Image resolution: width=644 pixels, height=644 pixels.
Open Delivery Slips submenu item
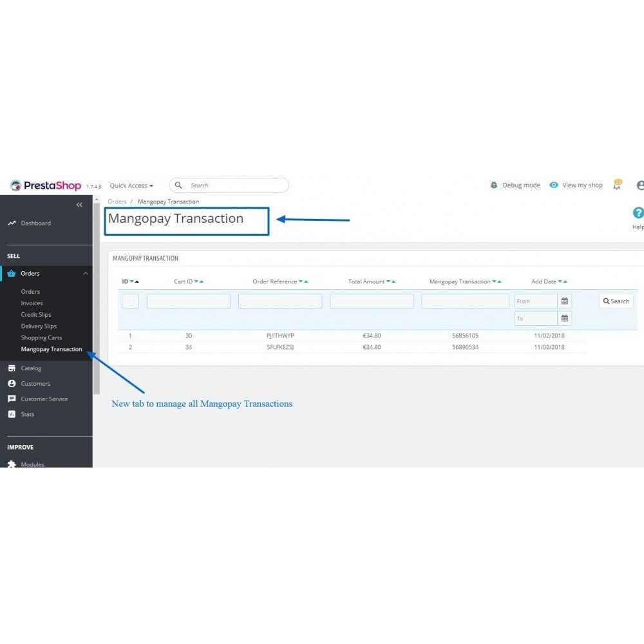click(39, 326)
